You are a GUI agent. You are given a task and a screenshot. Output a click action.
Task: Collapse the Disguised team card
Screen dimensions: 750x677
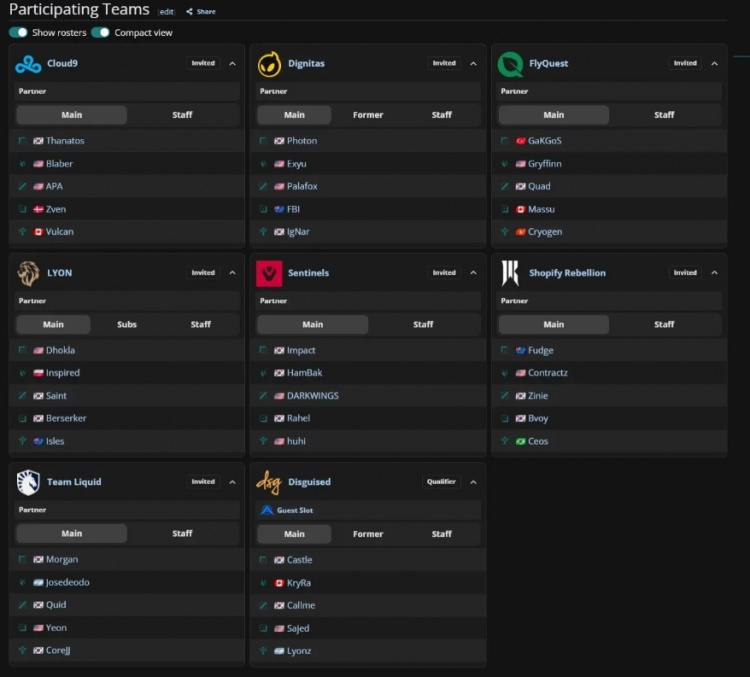[x=474, y=482]
